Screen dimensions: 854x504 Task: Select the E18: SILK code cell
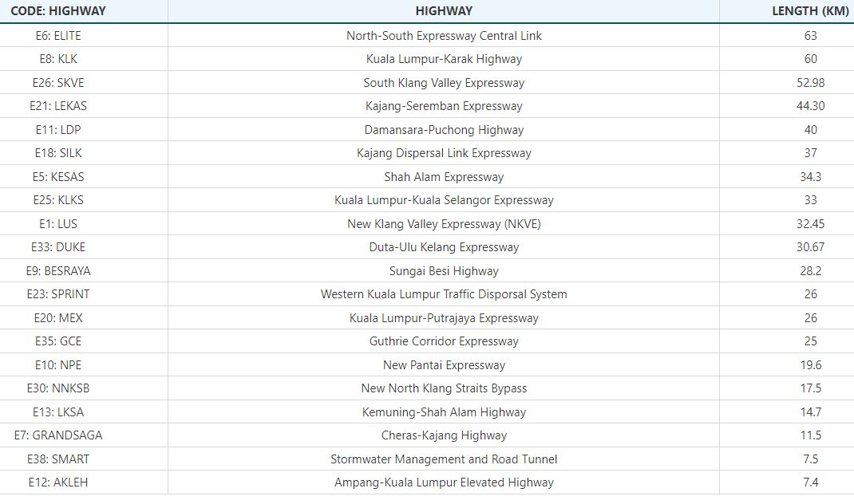(x=58, y=153)
